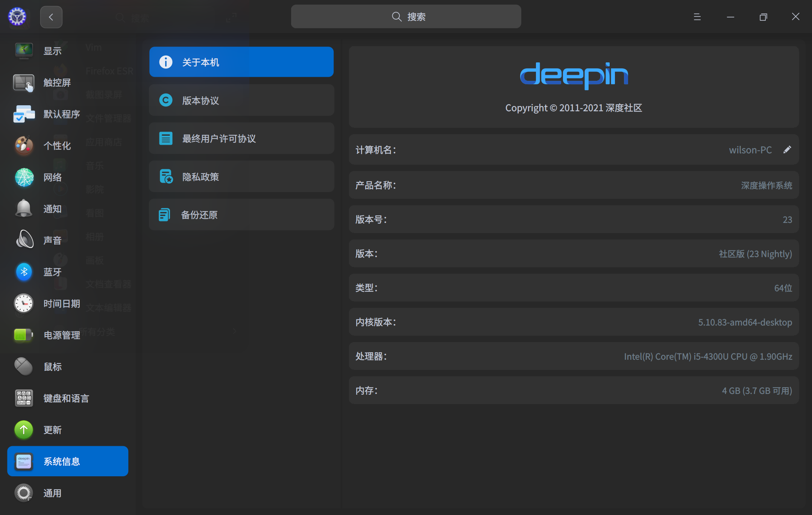Viewport: 812px width, 515px height.
Task: Open Personalization settings in sidebar
Action: (58, 145)
